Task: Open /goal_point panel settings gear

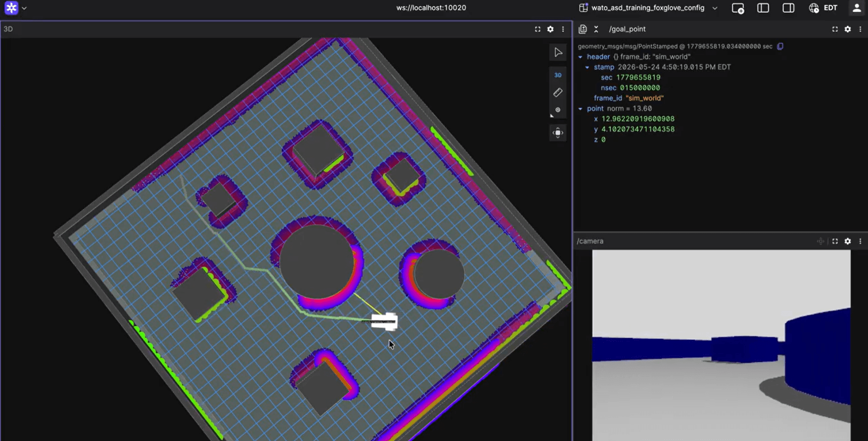Action: pyautogui.click(x=848, y=29)
